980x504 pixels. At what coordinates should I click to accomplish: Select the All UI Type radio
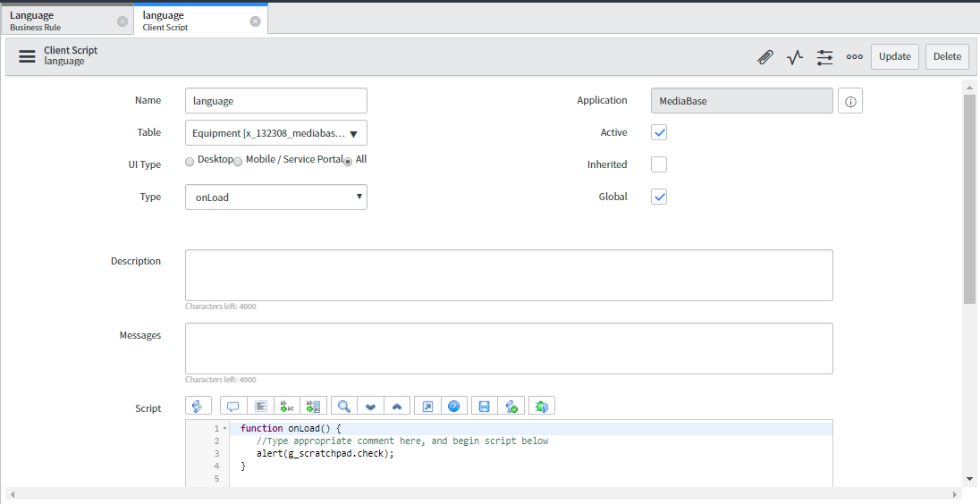[348, 162]
